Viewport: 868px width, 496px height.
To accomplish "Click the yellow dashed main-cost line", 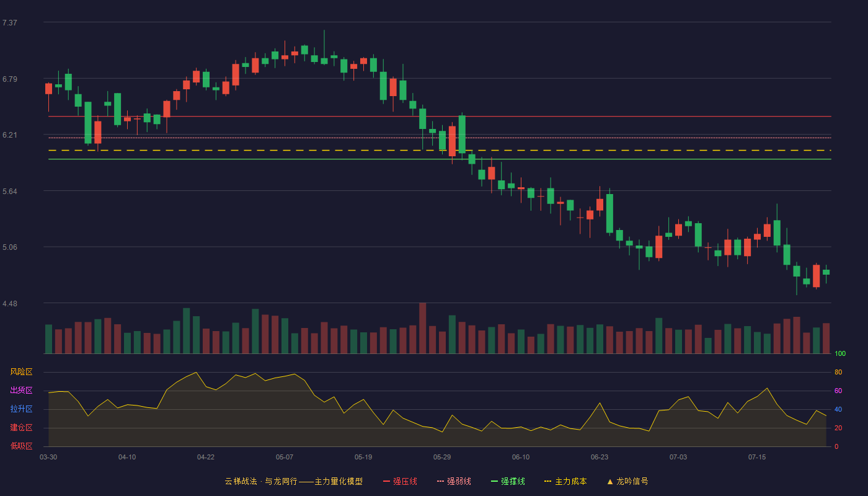I will [x=440, y=150].
